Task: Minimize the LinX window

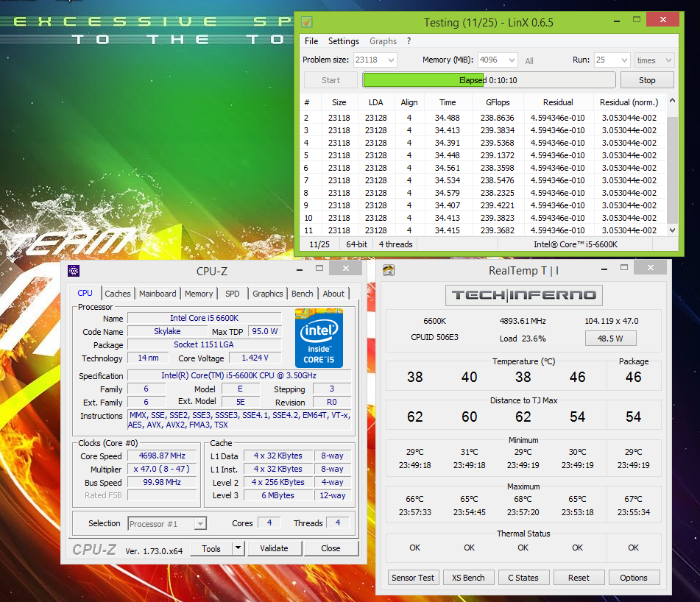Action: tap(617, 21)
